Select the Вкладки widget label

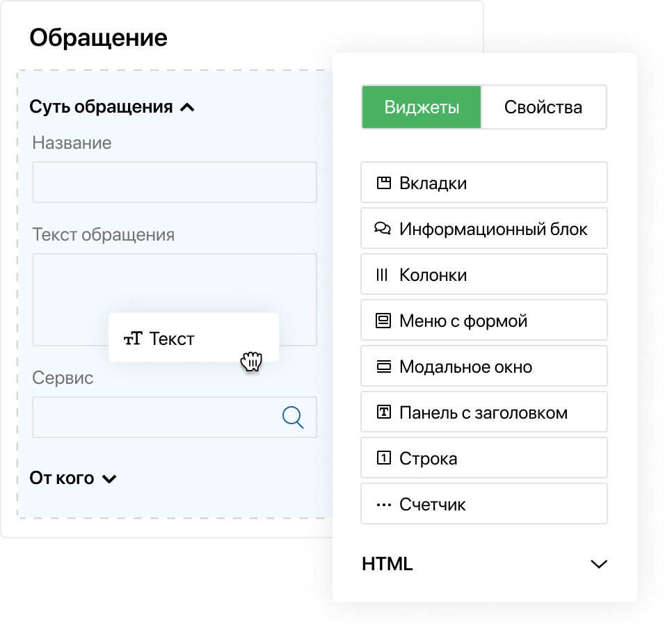[433, 184]
